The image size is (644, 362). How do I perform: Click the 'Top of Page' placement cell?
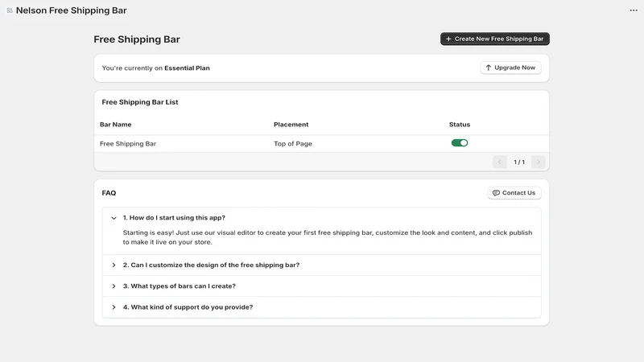tap(293, 144)
